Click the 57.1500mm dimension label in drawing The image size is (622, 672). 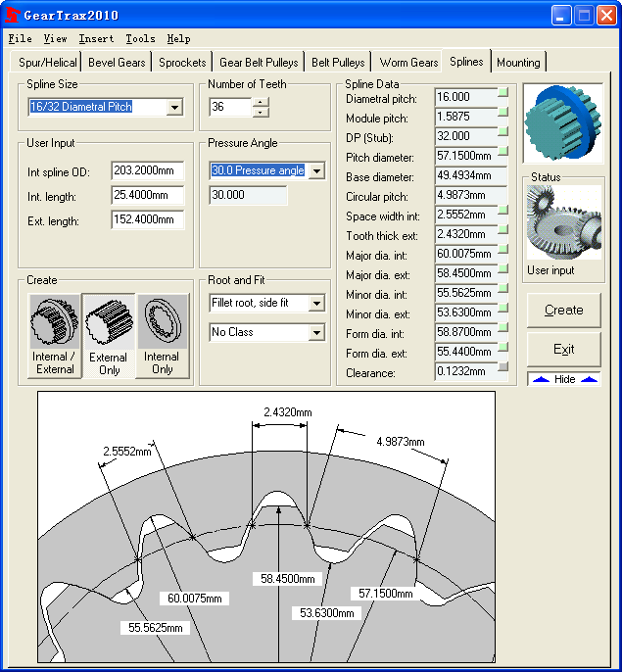tap(385, 594)
